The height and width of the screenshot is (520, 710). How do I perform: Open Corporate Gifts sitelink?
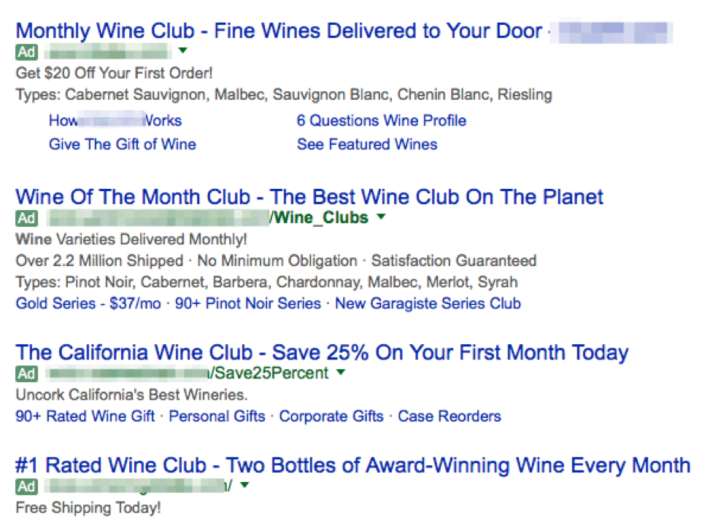331,416
